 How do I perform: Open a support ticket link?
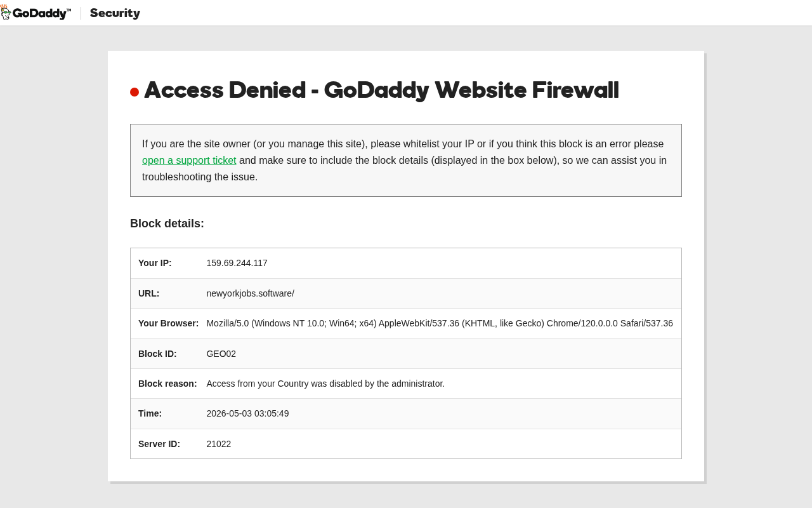pyautogui.click(x=189, y=161)
